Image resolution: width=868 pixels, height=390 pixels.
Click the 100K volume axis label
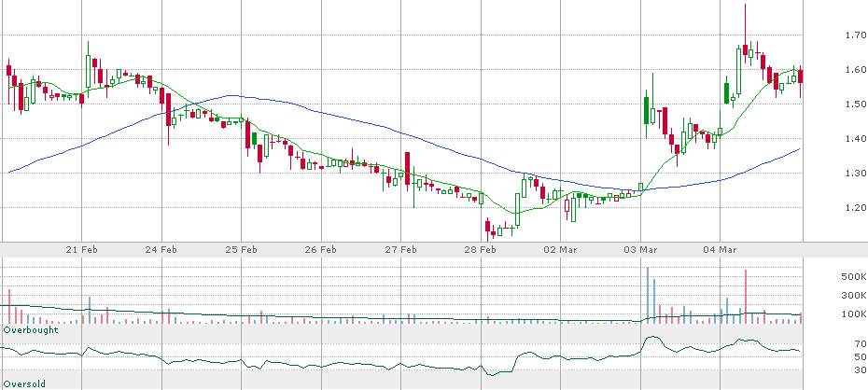[854, 314]
